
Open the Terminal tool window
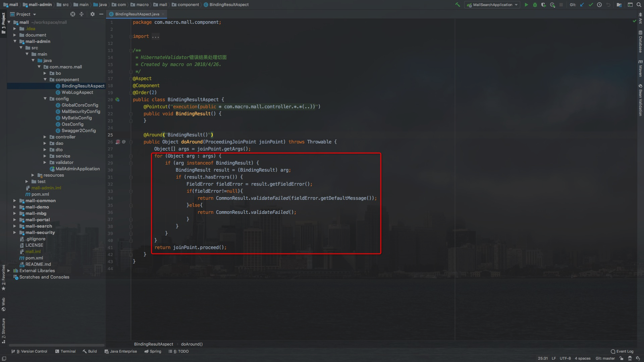pyautogui.click(x=65, y=351)
